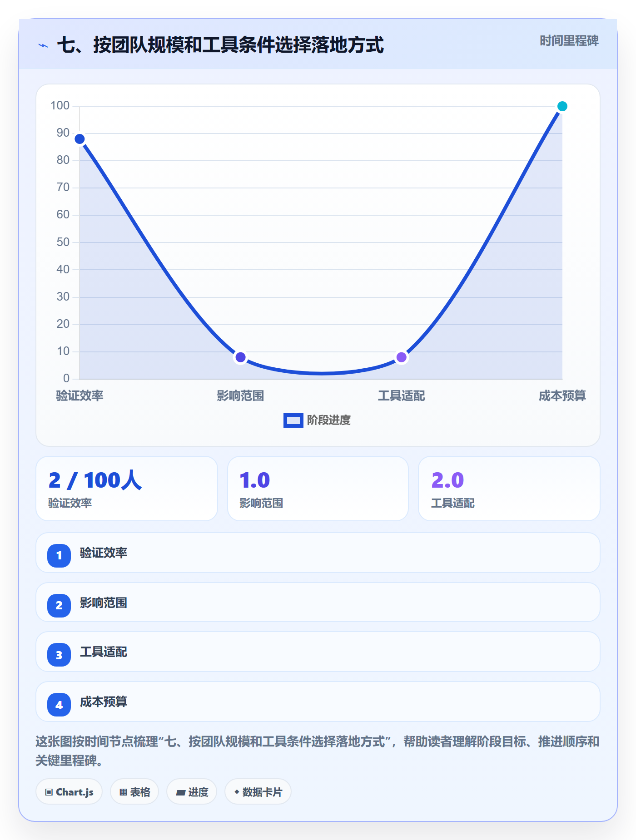Select the 验证效率 data point on chart

tap(79, 139)
